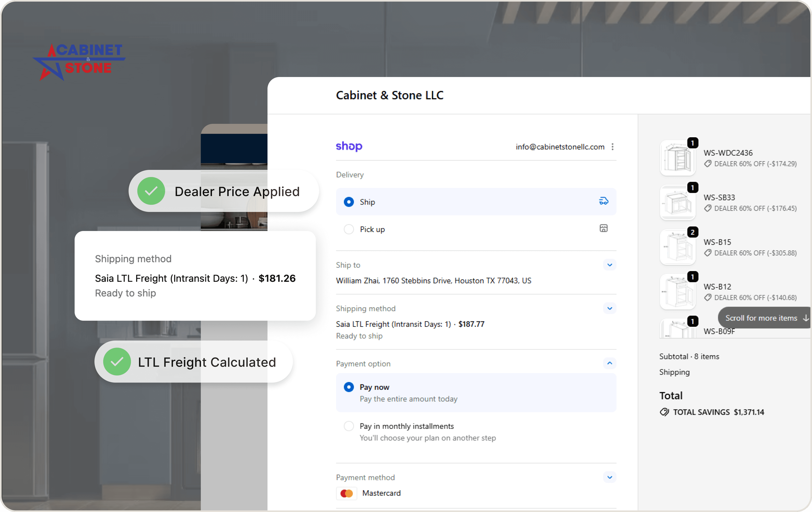The height and width of the screenshot is (512, 812).
Task: Click the Shop logo icon
Action: 349,146
